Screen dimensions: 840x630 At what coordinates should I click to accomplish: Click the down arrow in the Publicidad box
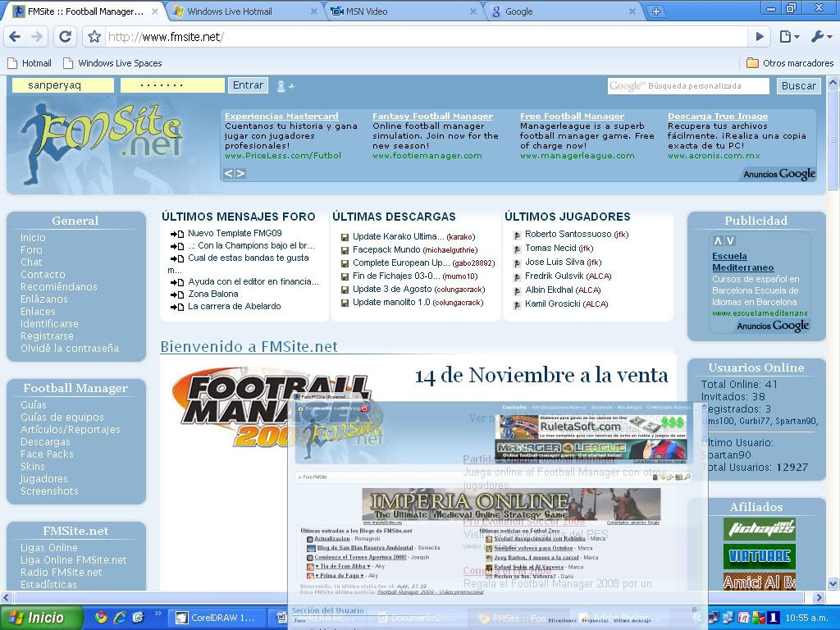tap(730, 241)
